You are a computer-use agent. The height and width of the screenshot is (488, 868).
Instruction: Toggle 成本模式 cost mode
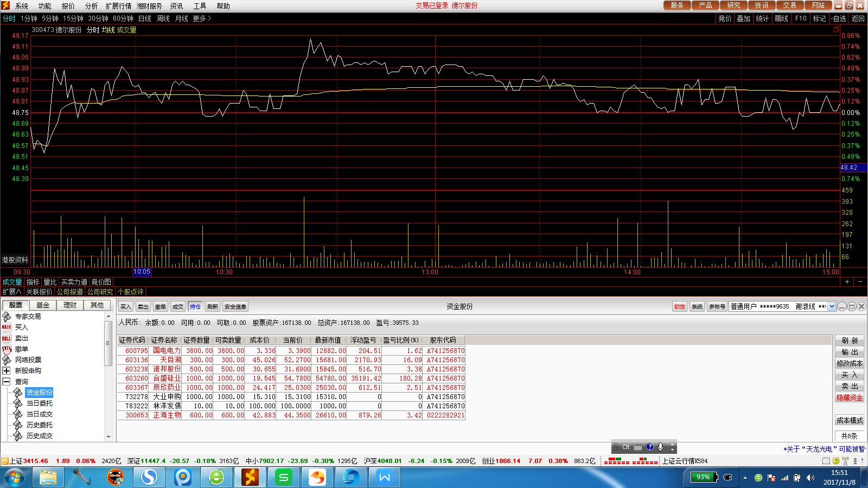tap(850, 421)
